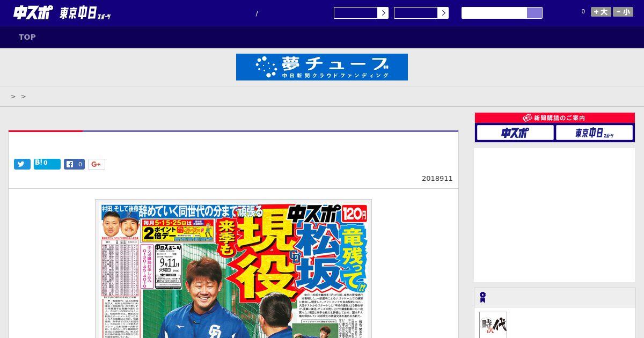This screenshot has height=338, width=644.
Task: Focus the header search input field
Action: tap(494, 13)
